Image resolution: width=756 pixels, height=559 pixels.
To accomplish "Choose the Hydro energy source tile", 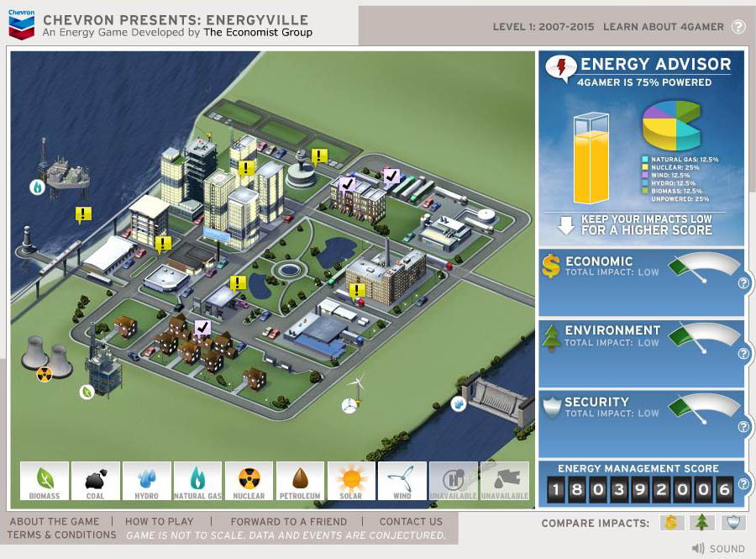I will (x=146, y=481).
